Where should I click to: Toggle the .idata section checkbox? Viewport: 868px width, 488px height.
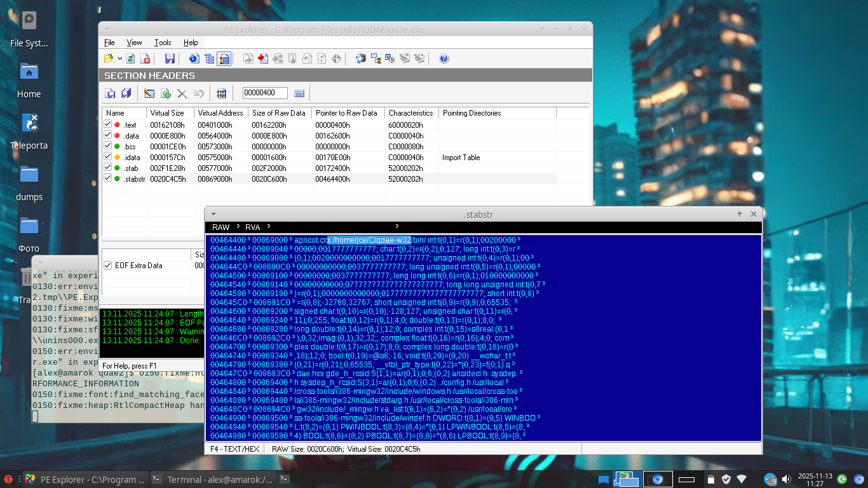coord(108,158)
